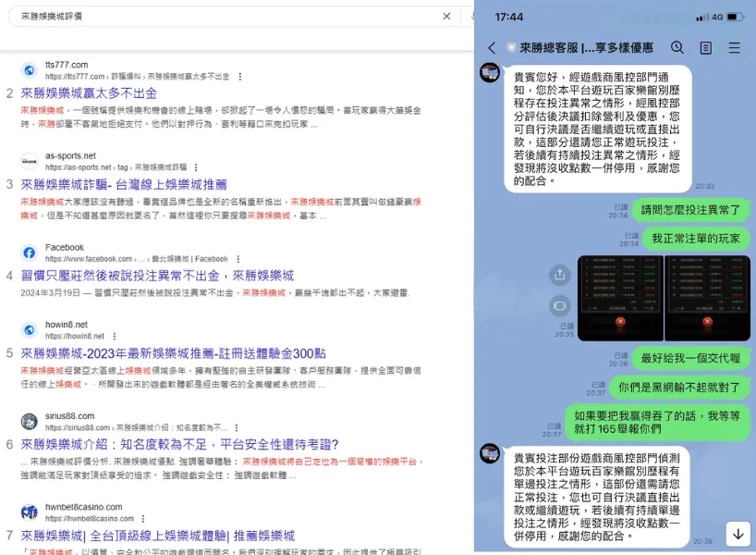Click the howin8.net site name
Image resolution: width=756 pixels, height=555 pixels.
[x=67, y=325]
